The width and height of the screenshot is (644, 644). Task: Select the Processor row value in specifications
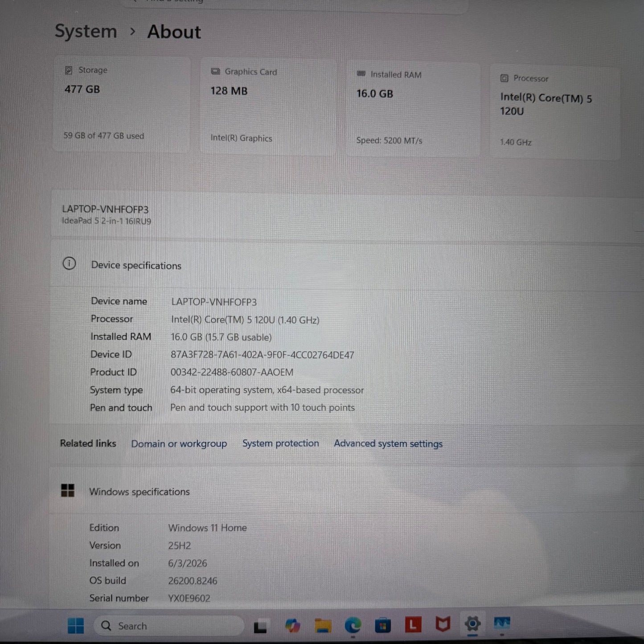click(245, 320)
